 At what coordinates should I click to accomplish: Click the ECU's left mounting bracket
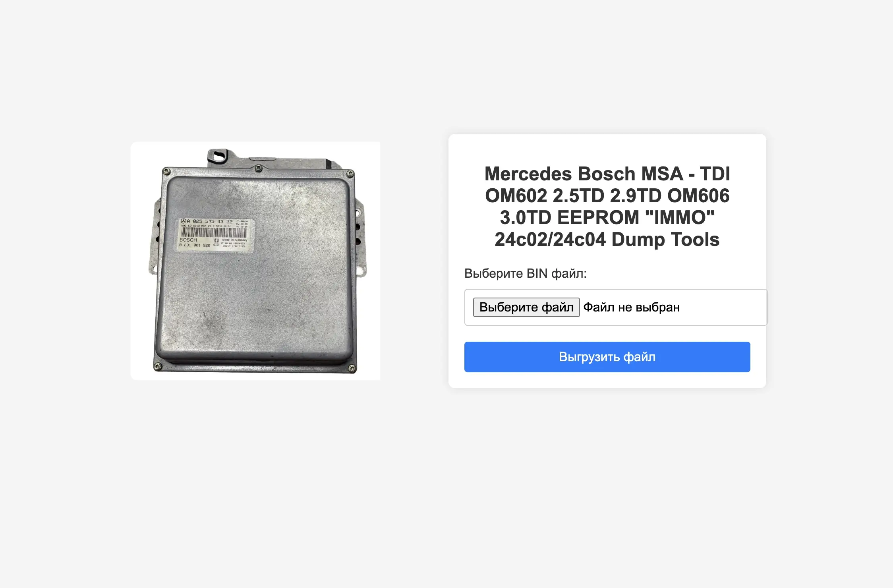pyautogui.click(x=155, y=238)
